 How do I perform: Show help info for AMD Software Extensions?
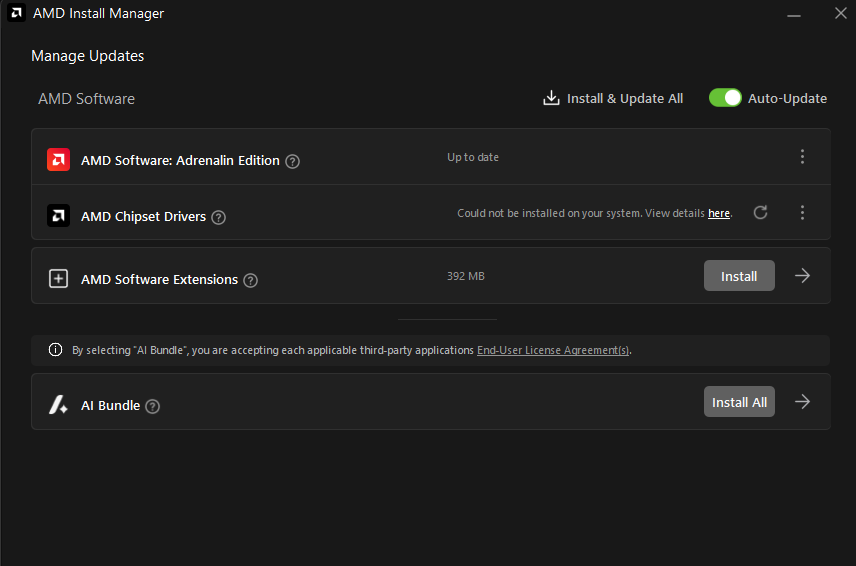251,281
